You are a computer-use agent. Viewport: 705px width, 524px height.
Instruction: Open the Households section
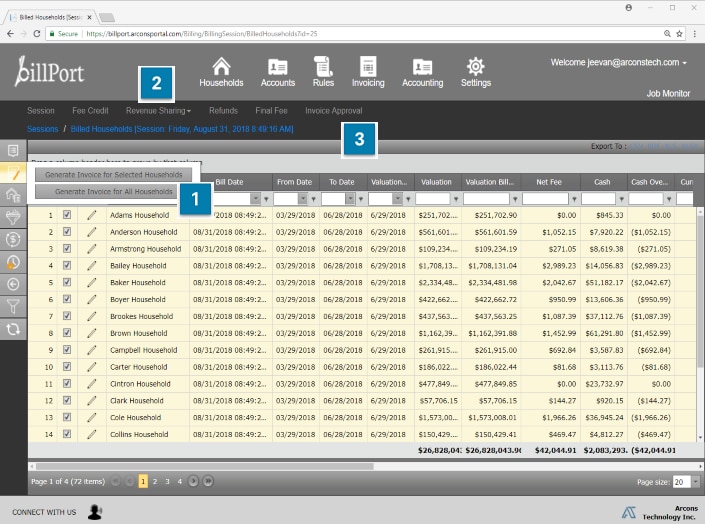pos(221,72)
